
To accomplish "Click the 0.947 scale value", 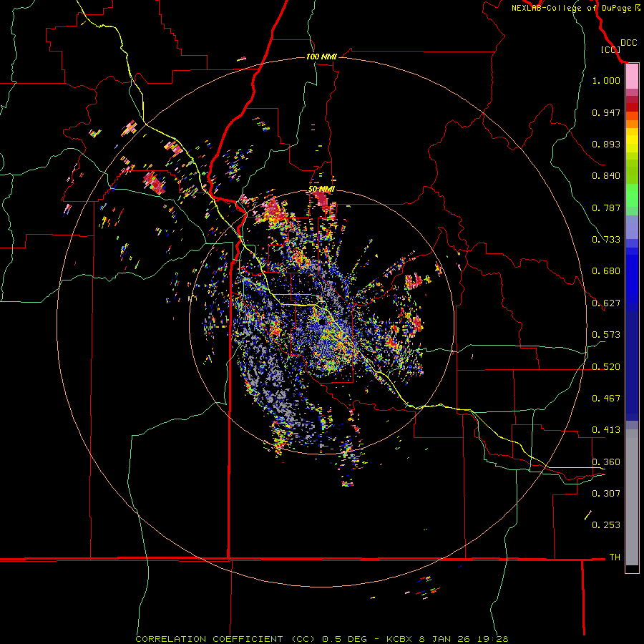I will (x=606, y=112).
